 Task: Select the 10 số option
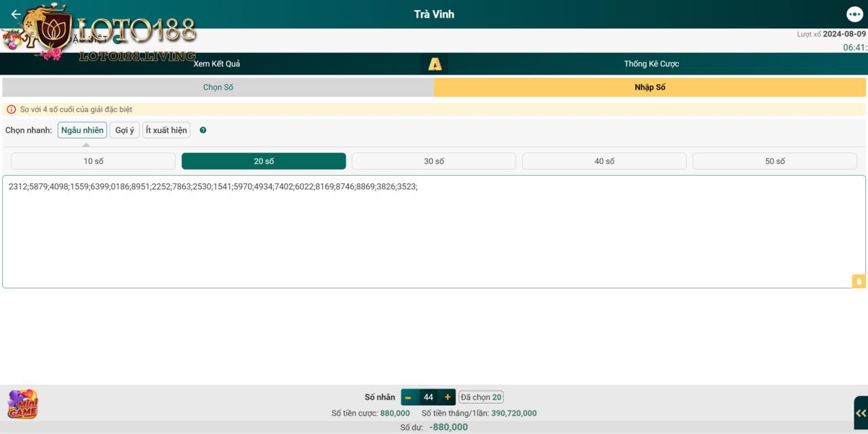tap(94, 161)
